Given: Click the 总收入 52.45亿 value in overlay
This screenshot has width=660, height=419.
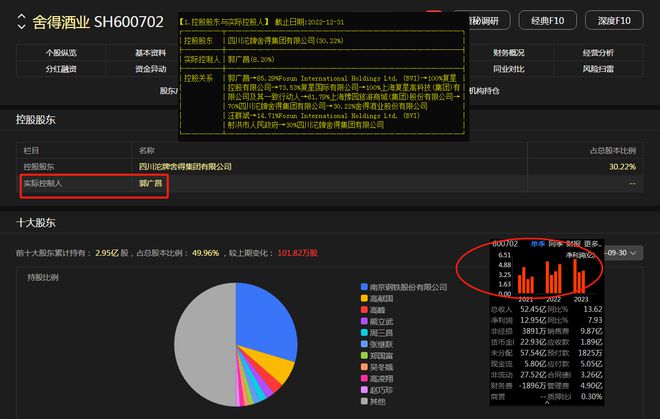Looking at the screenshot, I should tap(533, 309).
